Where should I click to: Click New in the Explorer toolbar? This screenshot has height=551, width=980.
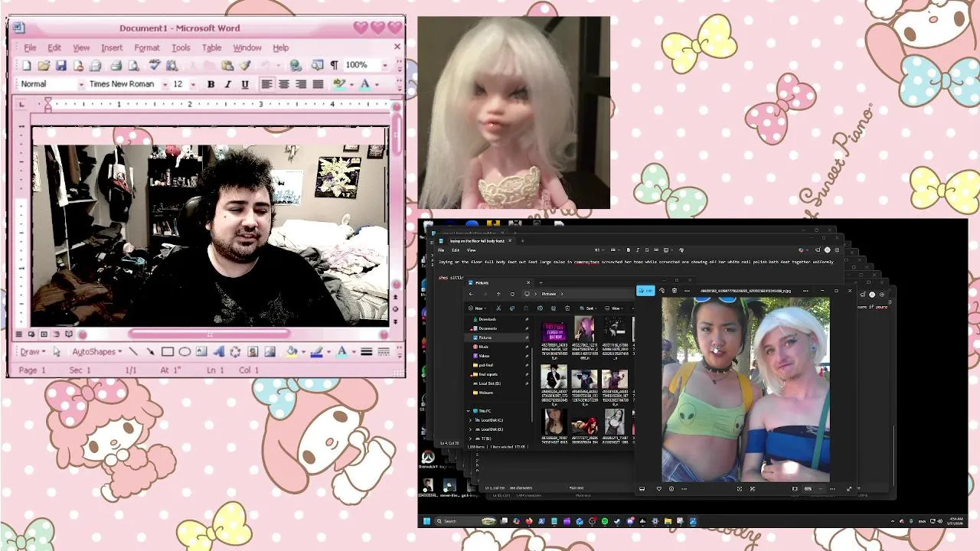tap(479, 308)
